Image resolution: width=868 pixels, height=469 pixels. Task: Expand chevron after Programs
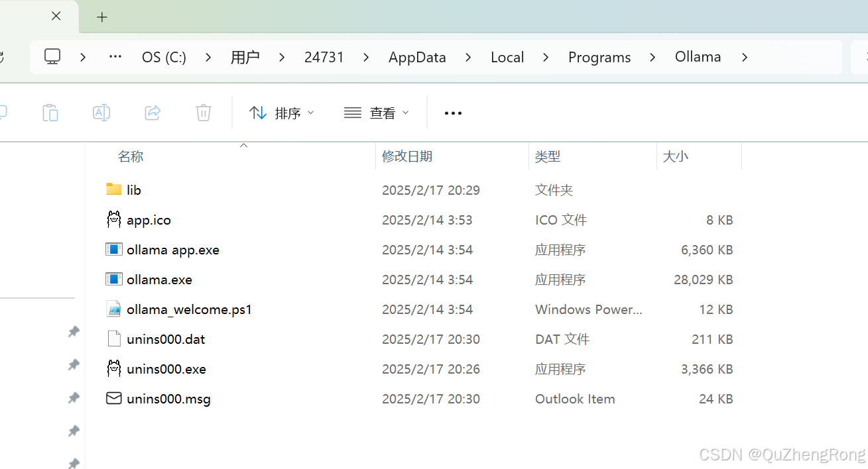(x=652, y=58)
